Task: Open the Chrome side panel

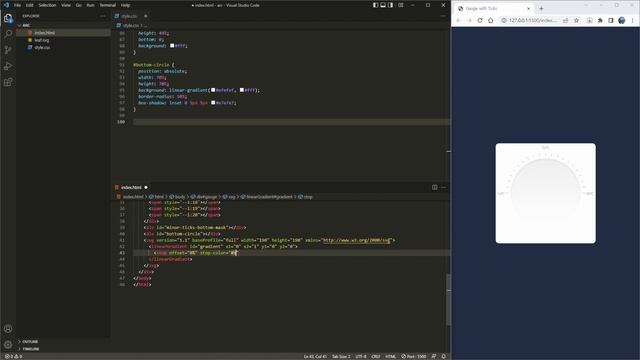Action: (x=611, y=20)
